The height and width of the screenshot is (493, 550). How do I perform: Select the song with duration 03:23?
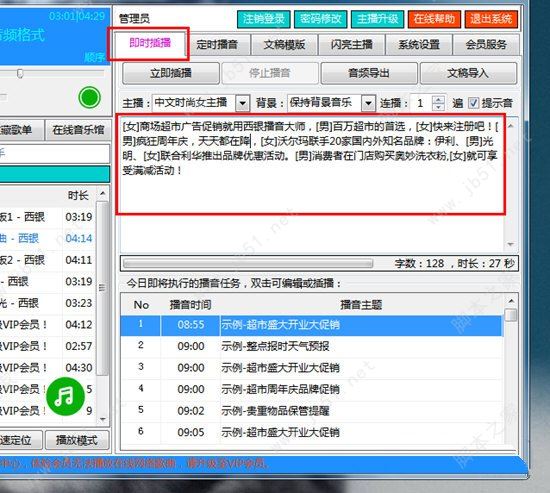click(x=48, y=303)
